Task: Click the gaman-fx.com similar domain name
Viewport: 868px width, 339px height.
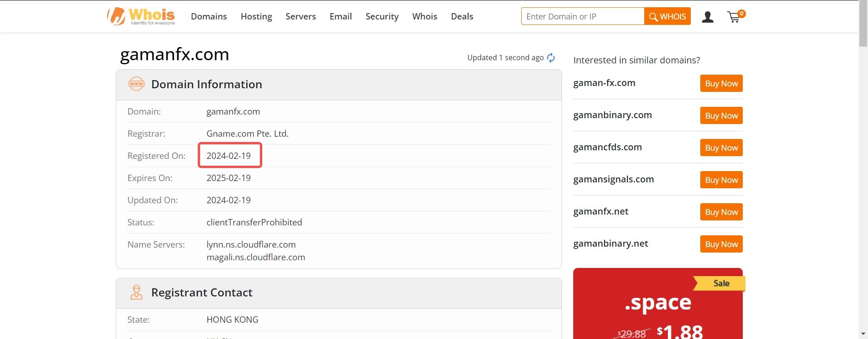Action: click(604, 83)
